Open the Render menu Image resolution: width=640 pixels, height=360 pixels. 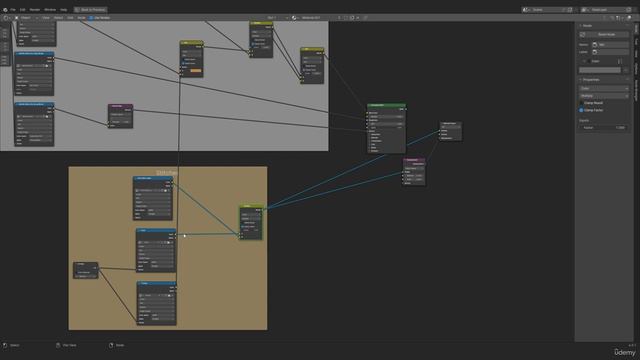35,9
